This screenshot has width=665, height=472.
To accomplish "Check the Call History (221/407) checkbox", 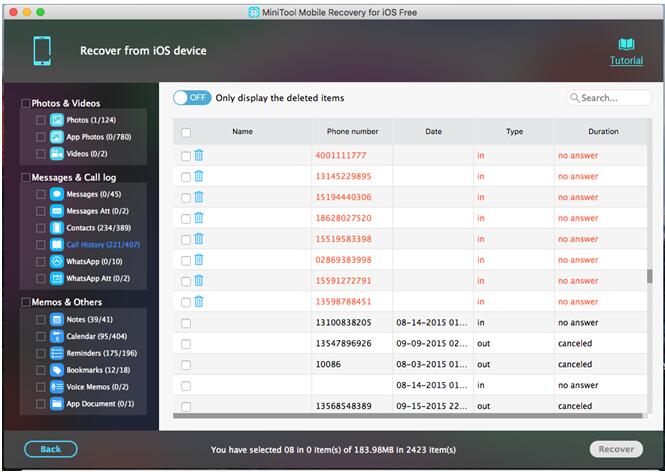I will tap(40, 245).
